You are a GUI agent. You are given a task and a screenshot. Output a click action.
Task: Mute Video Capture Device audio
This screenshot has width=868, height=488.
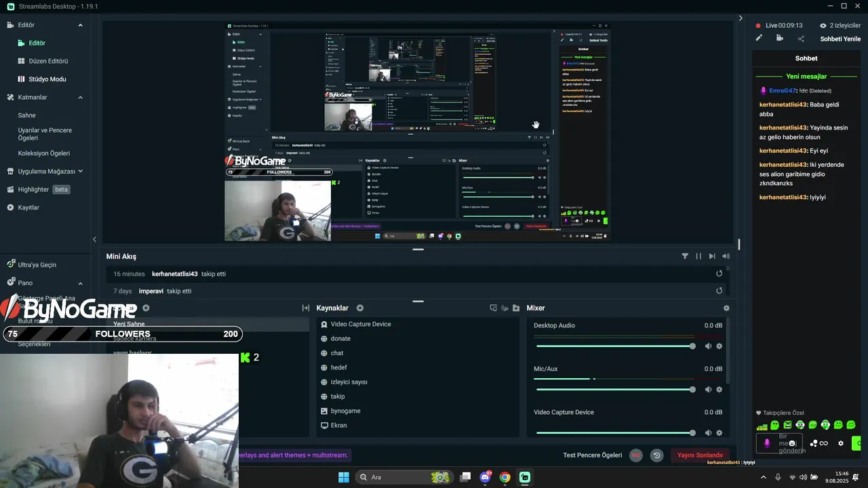[x=708, y=433]
